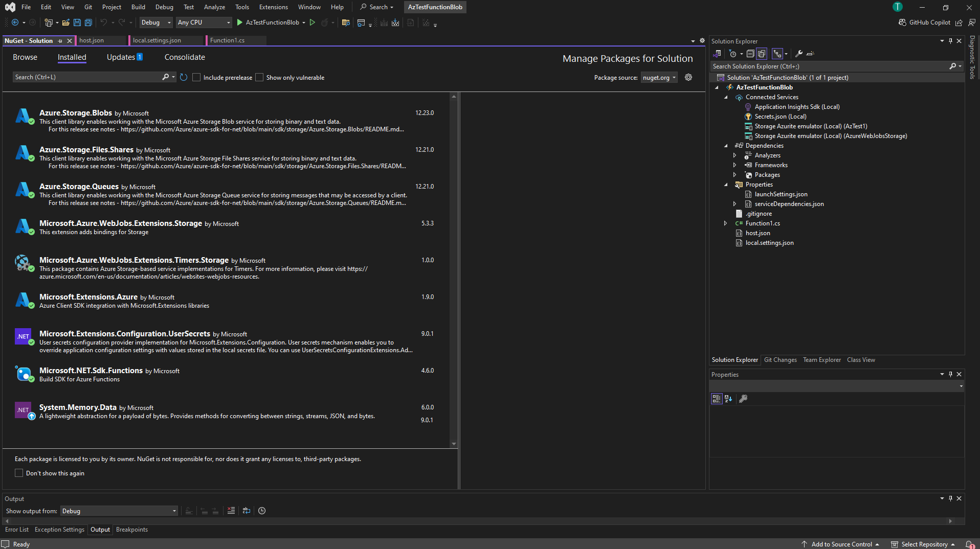This screenshot has height=549, width=980.
Task: Open the Any CPU platform dropdown
Action: pos(204,22)
